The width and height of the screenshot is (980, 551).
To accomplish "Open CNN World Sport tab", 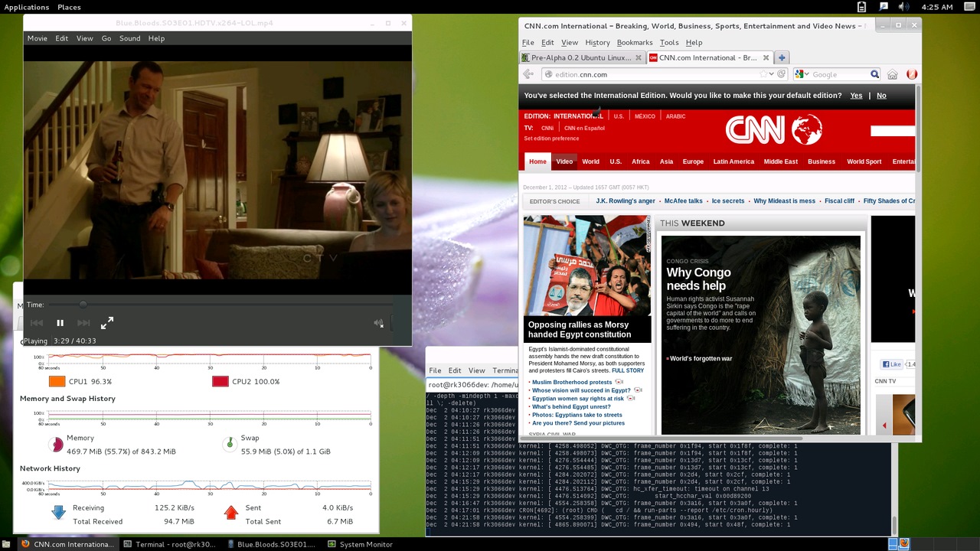I will (864, 161).
